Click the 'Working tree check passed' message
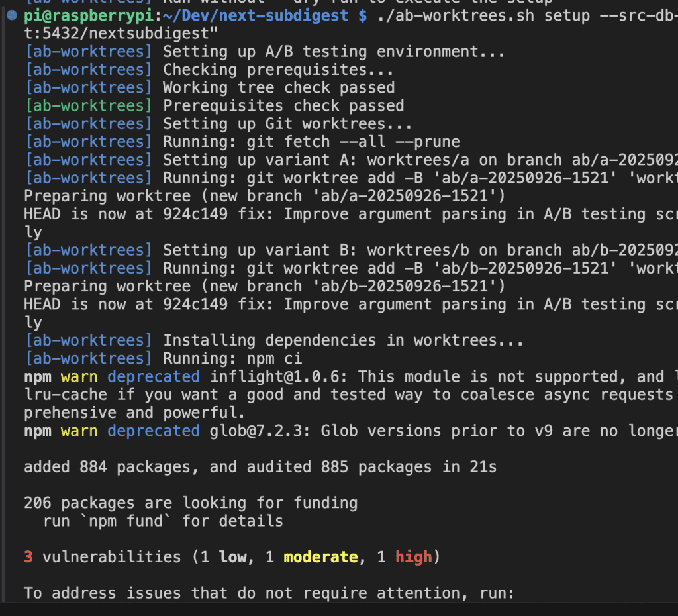The image size is (678, 616). [x=279, y=88]
